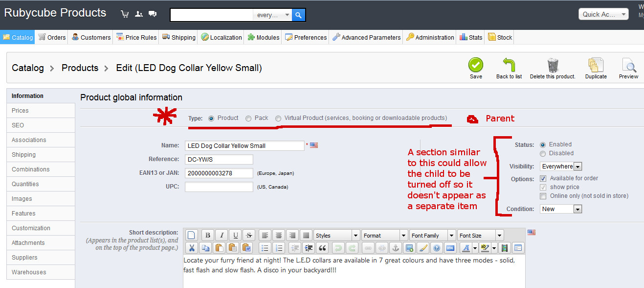
Task: Open the Format dropdown in editor
Action: click(384, 235)
